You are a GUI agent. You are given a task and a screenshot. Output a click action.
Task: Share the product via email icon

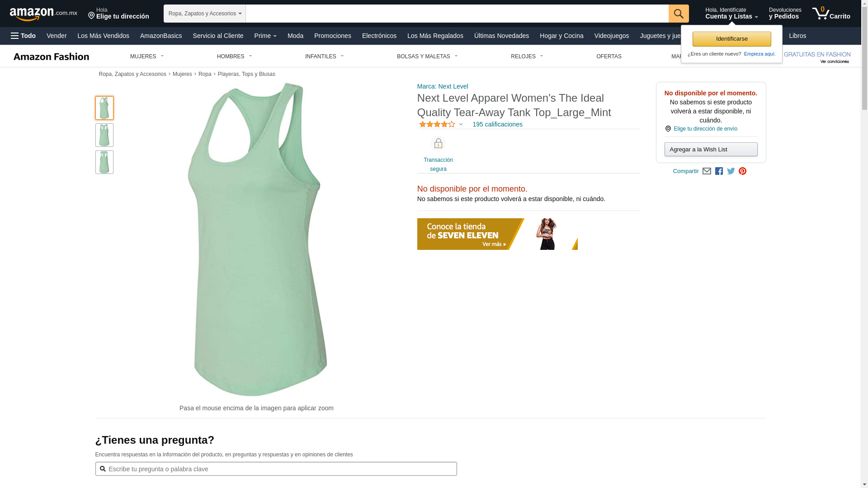[707, 171]
